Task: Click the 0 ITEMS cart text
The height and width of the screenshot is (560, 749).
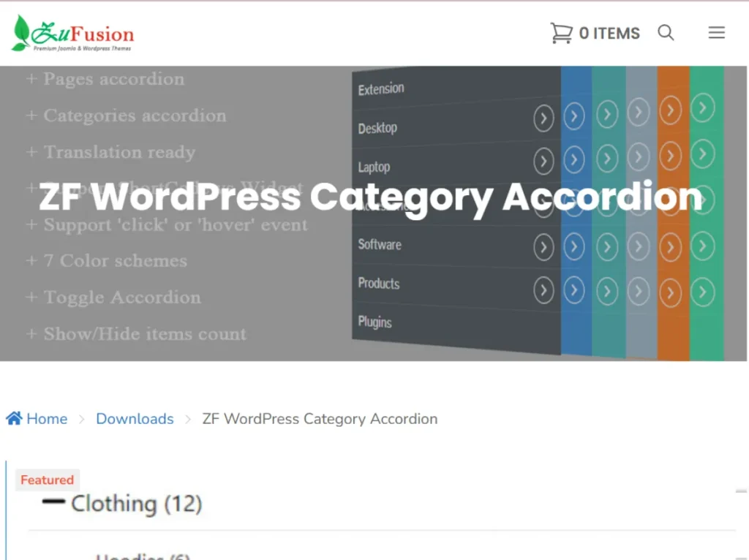Action: (609, 34)
